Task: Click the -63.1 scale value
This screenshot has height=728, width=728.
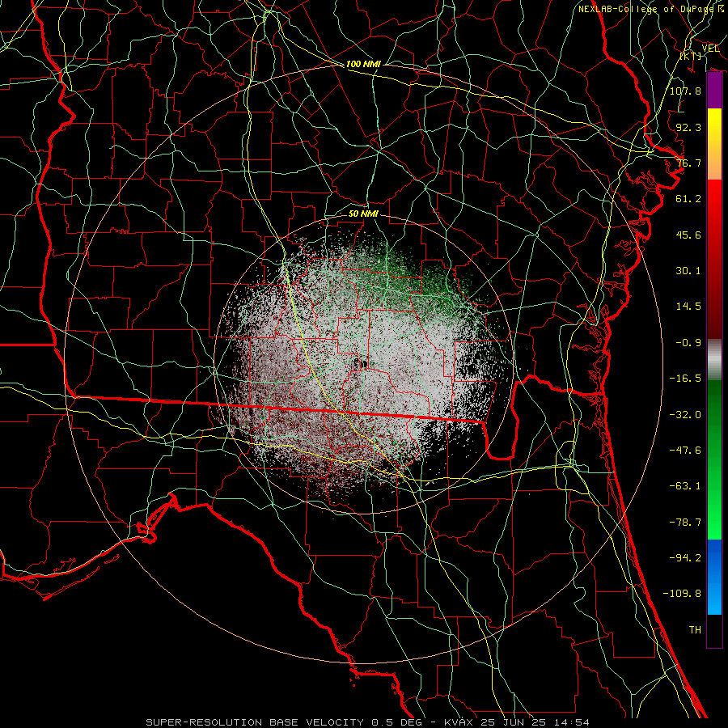Action: pyautogui.click(x=685, y=486)
